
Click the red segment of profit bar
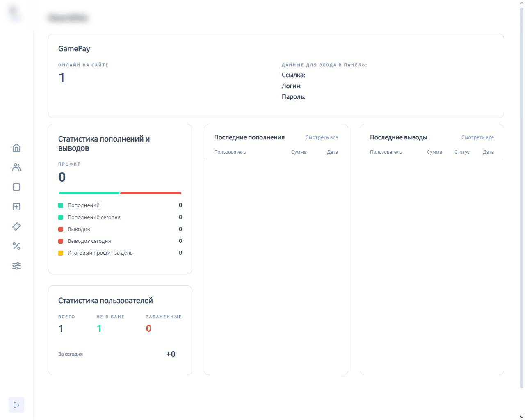click(x=151, y=193)
